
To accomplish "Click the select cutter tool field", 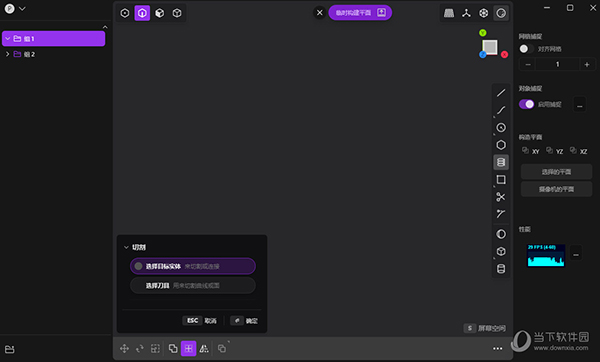I will (x=193, y=285).
